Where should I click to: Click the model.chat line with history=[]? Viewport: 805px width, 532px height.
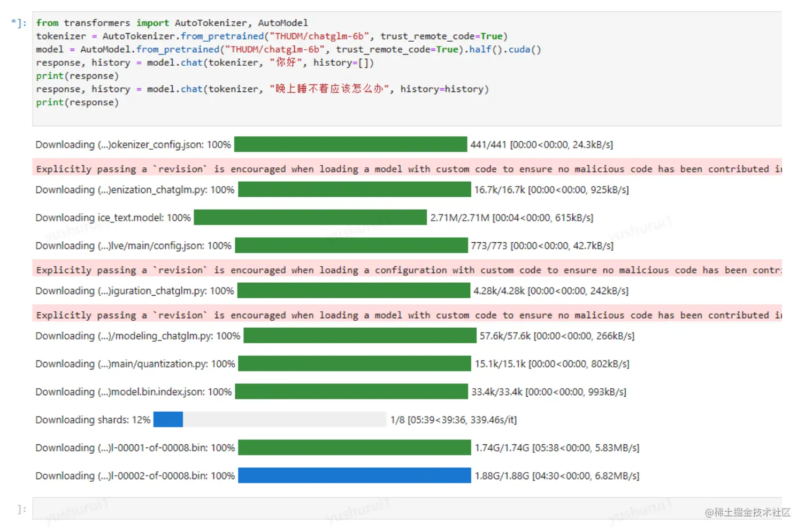coord(205,63)
